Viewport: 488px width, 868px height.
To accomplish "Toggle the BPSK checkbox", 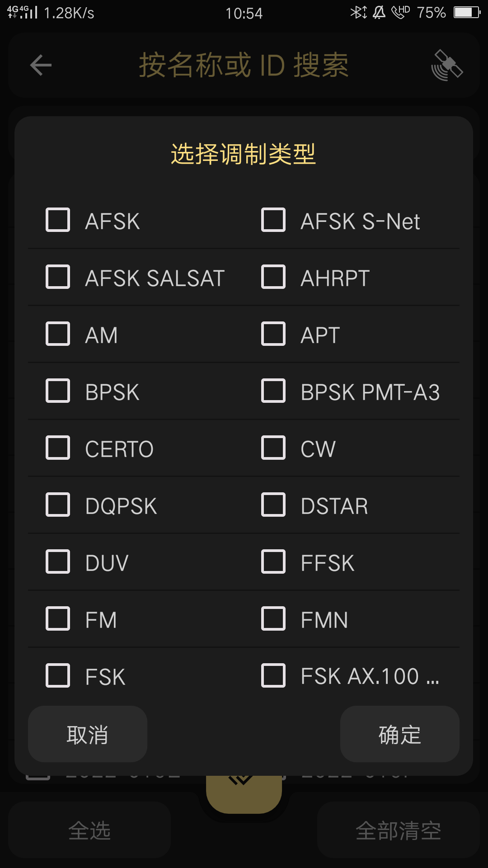I will [58, 391].
